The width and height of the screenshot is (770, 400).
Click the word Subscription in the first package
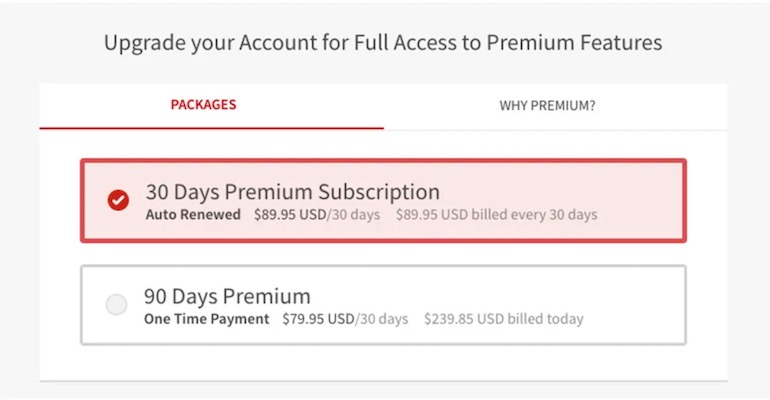pyautogui.click(x=379, y=192)
